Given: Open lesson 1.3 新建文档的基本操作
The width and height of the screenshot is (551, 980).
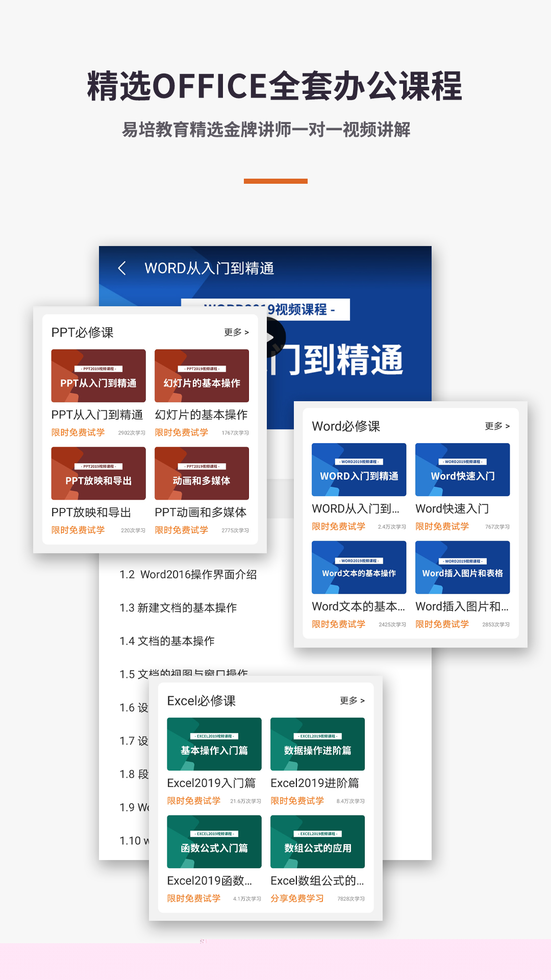Looking at the screenshot, I should coord(178,608).
